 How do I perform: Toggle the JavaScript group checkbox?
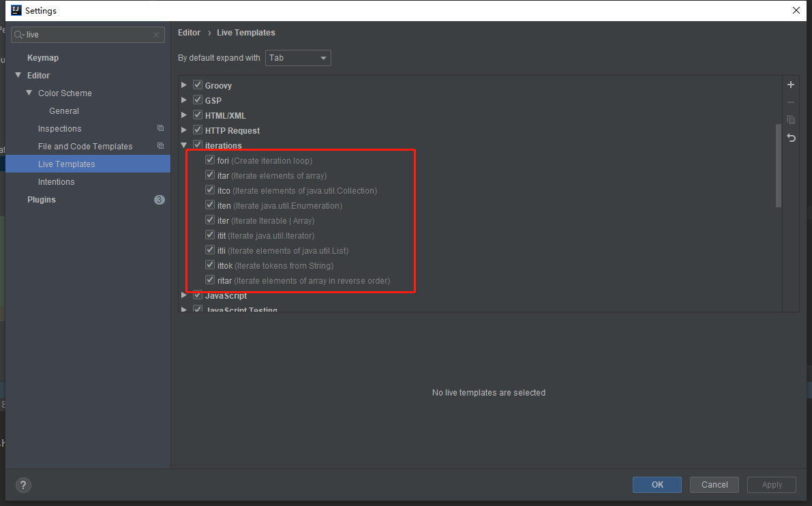tap(198, 295)
